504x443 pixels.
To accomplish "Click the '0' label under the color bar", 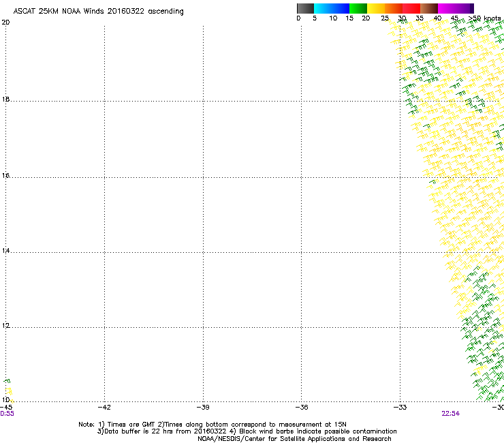I will point(298,18).
